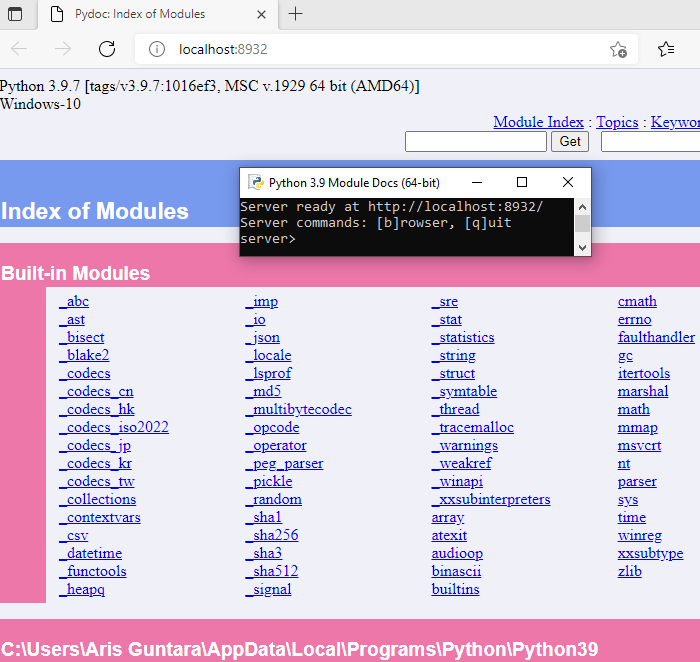
Task: Open the Favorites list icon
Action: click(666, 49)
